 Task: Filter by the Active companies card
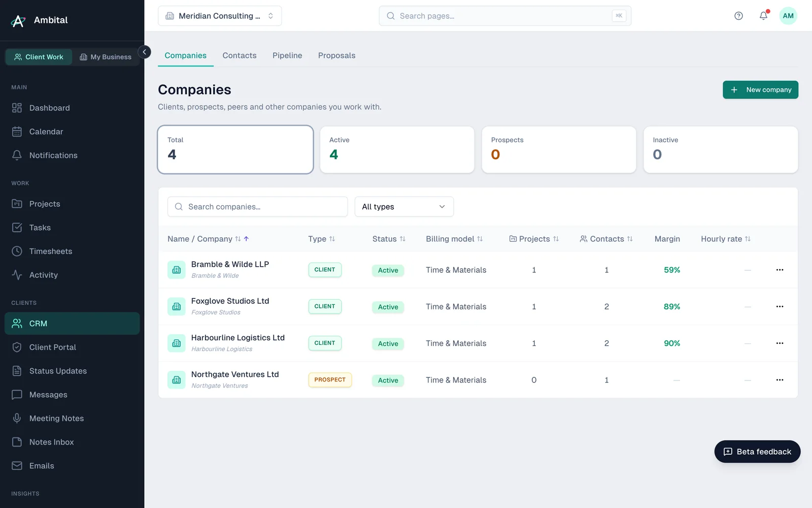tap(397, 150)
